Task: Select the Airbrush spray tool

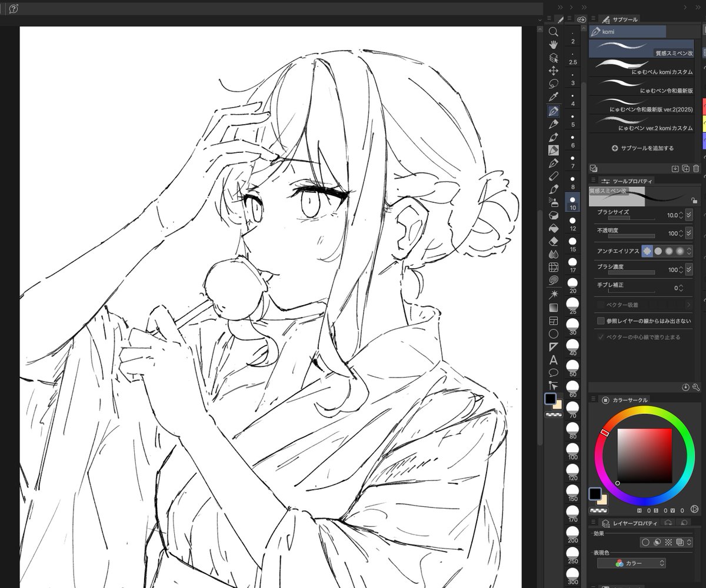Action: (553, 202)
